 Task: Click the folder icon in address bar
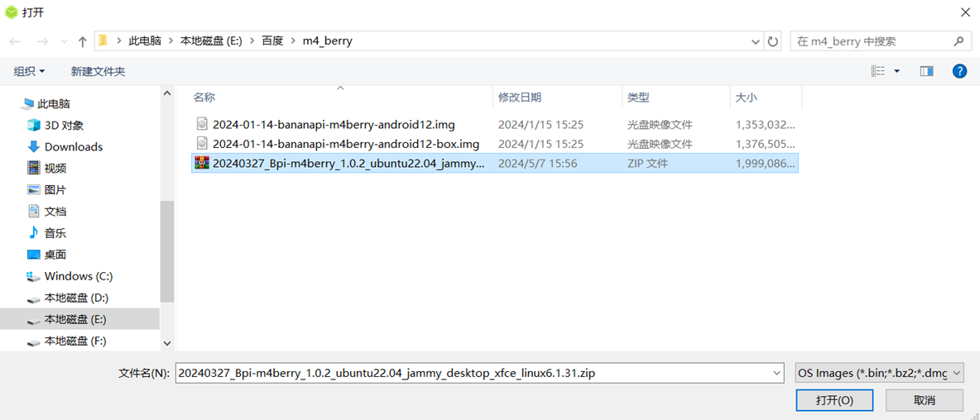103,41
